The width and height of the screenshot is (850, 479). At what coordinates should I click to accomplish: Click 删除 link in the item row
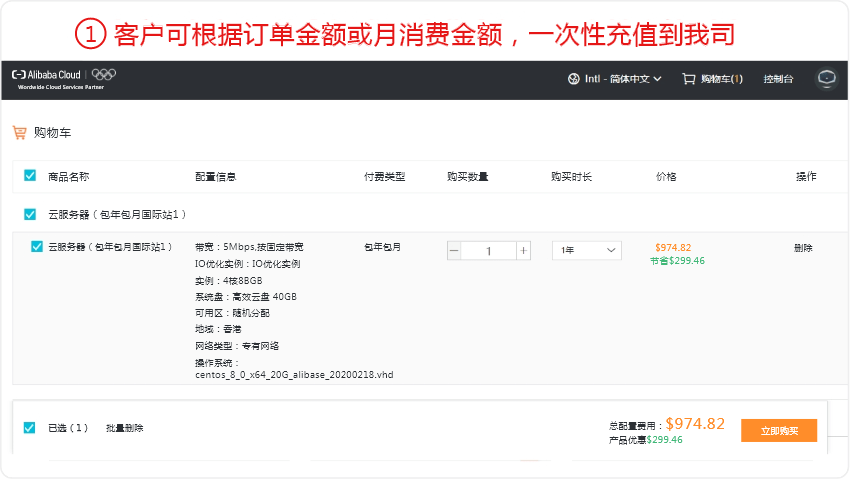pos(803,248)
